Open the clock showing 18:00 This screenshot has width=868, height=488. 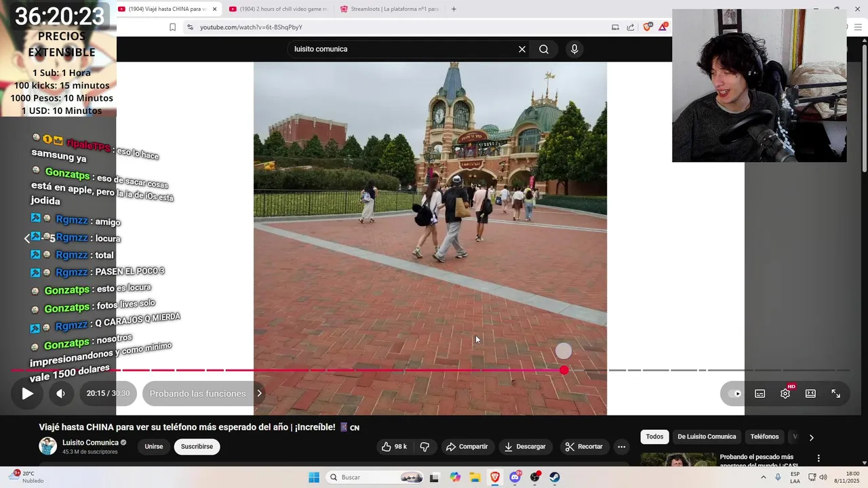click(x=847, y=477)
